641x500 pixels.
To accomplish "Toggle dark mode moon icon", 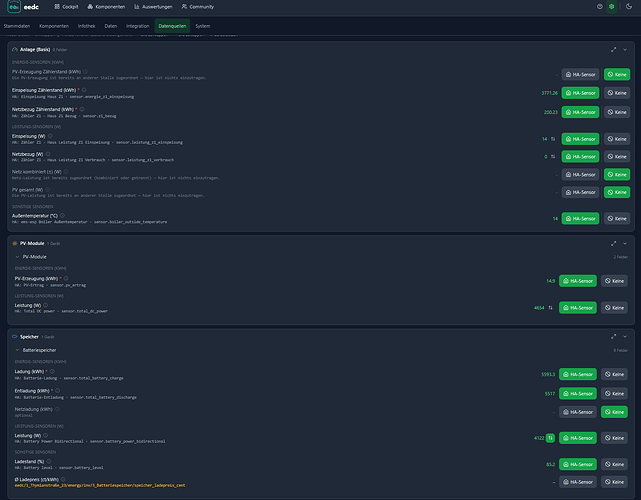I will pyautogui.click(x=629, y=7).
